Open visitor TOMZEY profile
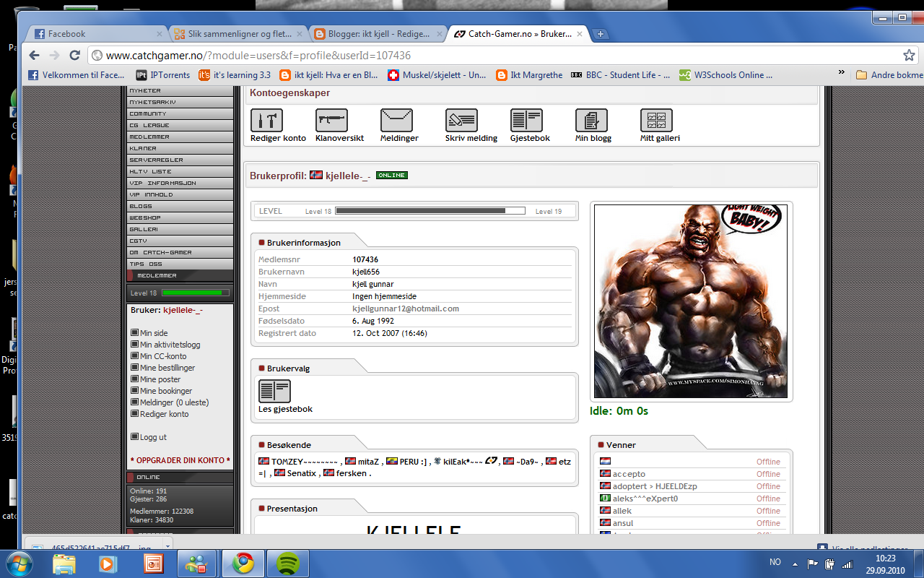 point(304,461)
